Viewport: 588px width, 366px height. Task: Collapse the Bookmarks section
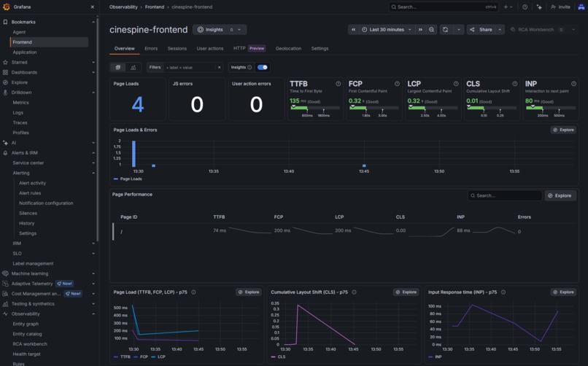pyautogui.click(x=93, y=22)
